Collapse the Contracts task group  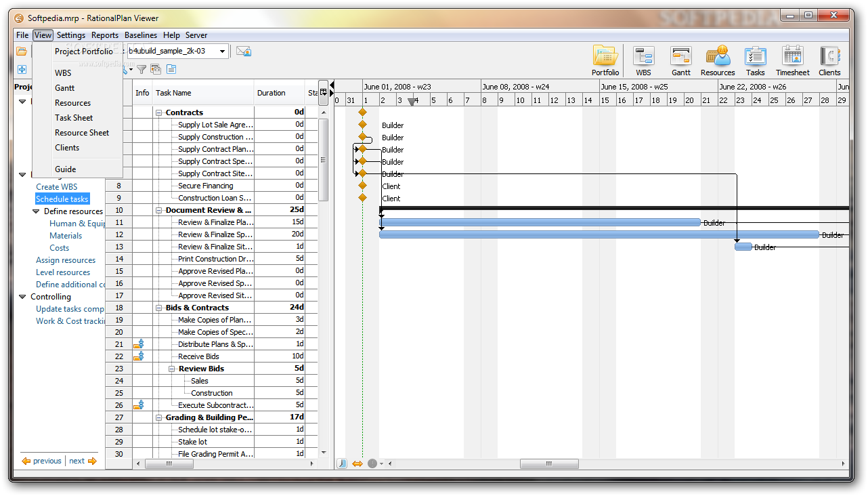[x=159, y=112]
